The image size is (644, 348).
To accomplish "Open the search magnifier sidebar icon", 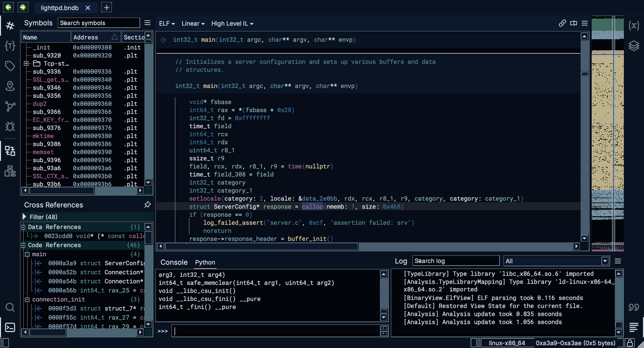I will pyautogui.click(x=10, y=307).
